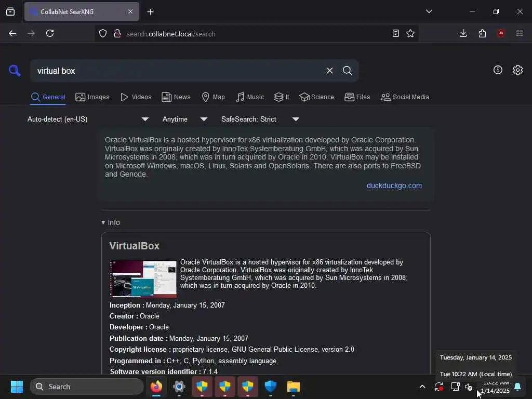List all tabs dropdown arrow

pyautogui.click(x=429, y=11)
